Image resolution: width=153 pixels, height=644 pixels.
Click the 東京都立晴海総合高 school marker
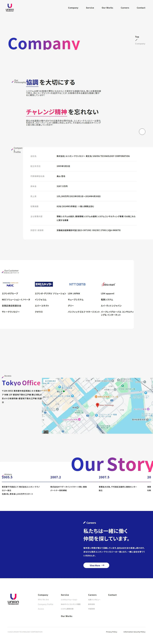click(x=113, y=381)
